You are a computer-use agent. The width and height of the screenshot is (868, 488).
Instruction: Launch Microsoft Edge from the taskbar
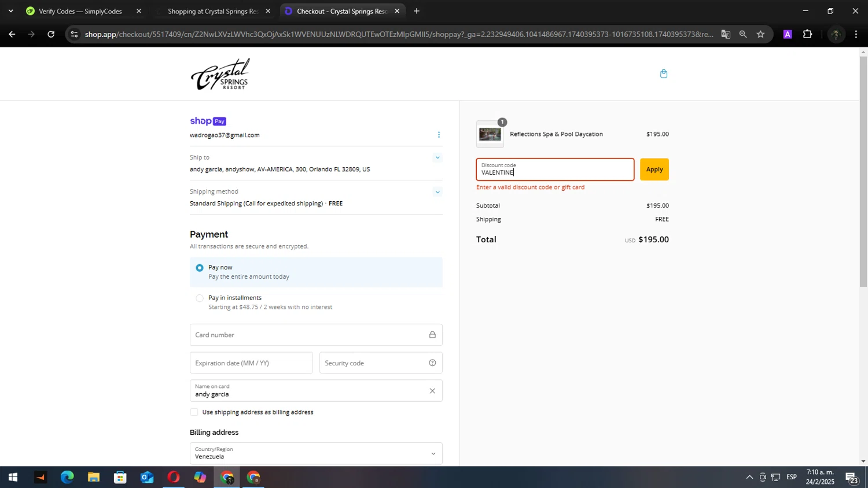67,478
